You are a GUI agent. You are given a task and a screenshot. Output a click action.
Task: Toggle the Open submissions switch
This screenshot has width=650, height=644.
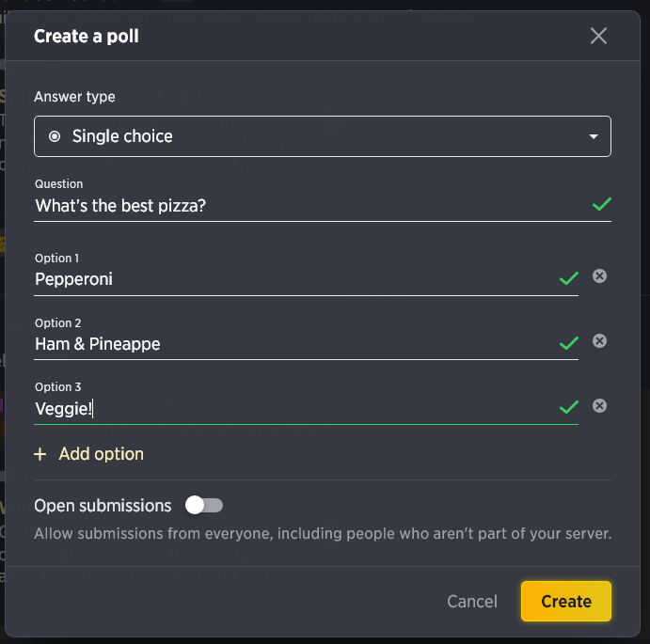point(204,506)
